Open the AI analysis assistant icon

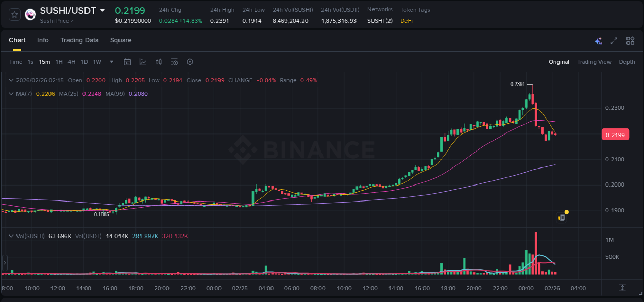[598, 41]
